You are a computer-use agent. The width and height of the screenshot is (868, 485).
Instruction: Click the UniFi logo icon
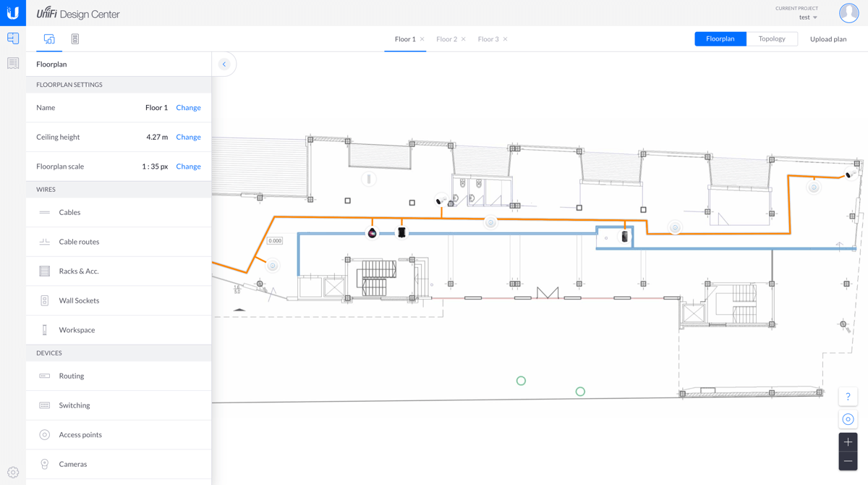click(12, 12)
